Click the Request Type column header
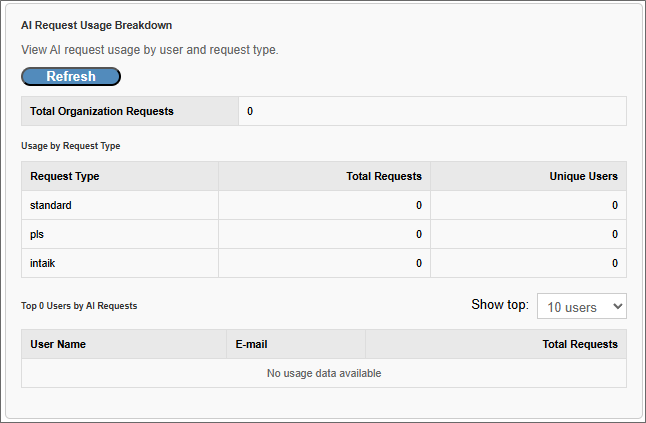This screenshot has width=646, height=423. 65,176
